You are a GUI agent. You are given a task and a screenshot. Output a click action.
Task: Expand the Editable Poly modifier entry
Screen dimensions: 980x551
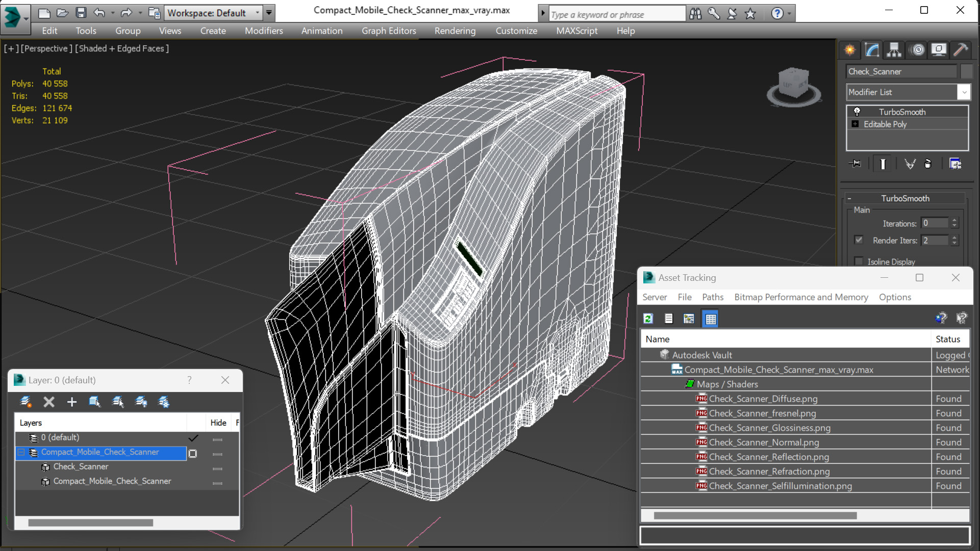tap(855, 124)
